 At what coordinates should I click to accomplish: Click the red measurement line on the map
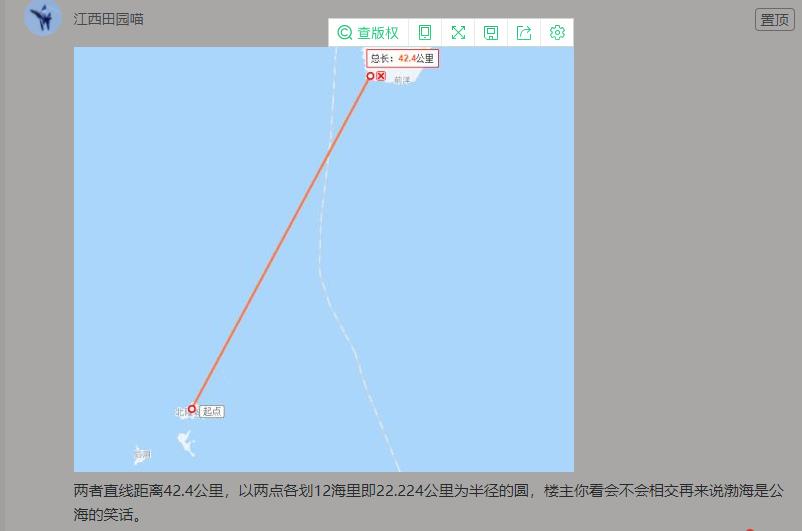[281, 242]
